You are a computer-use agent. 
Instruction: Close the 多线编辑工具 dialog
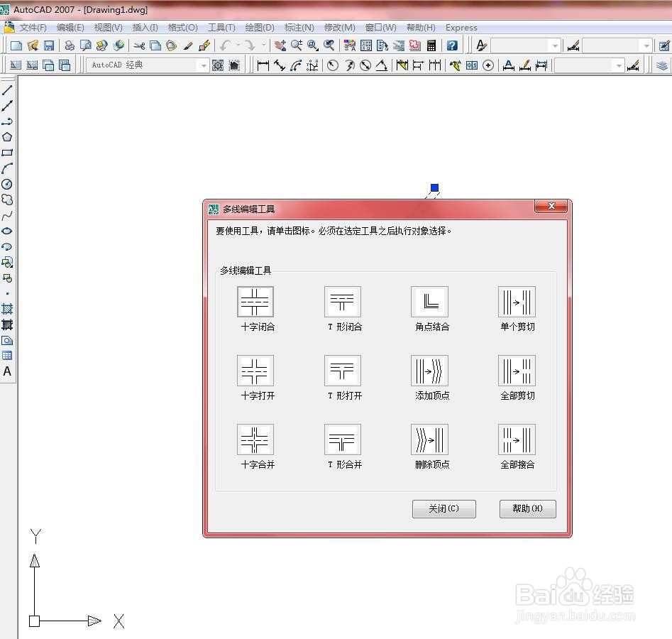pos(551,207)
